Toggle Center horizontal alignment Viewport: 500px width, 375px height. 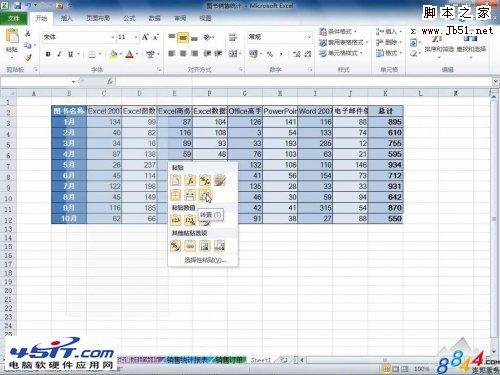pos(183,53)
